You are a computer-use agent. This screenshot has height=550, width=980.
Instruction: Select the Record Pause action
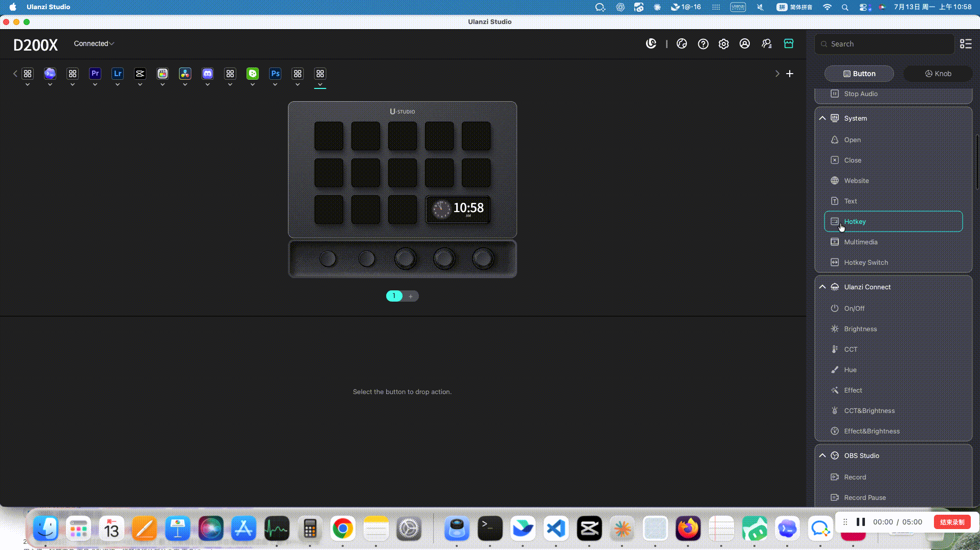coord(893,497)
